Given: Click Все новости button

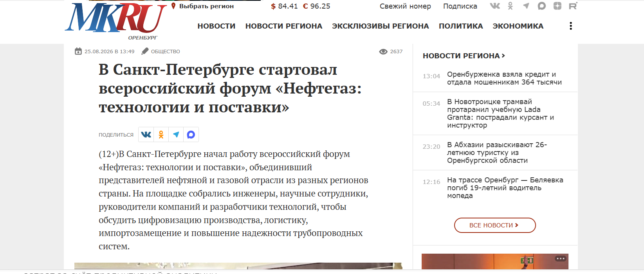Looking at the screenshot, I should pyautogui.click(x=495, y=225).
